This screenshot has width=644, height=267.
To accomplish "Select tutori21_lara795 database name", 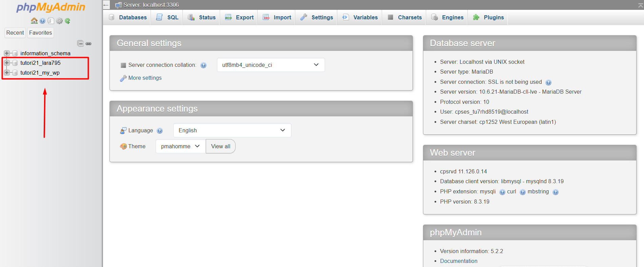I will click(x=40, y=63).
